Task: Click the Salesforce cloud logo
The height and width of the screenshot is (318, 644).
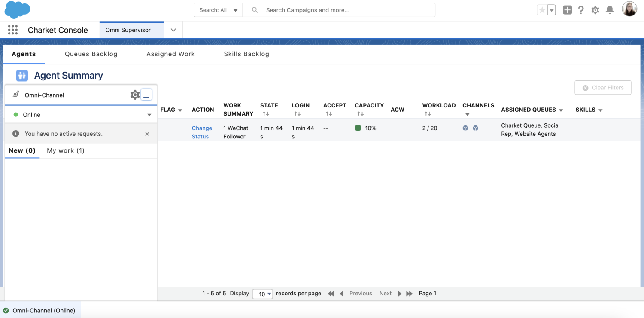Action: [x=17, y=10]
